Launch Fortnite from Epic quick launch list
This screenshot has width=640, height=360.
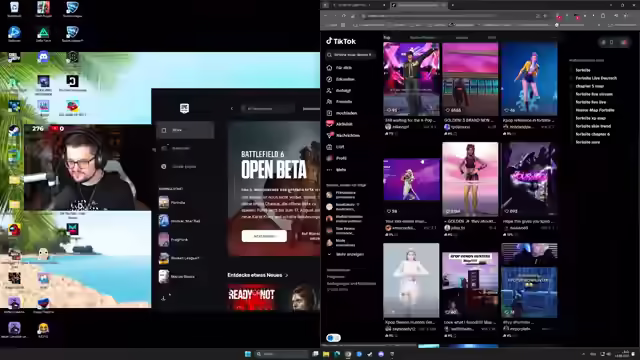[173, 202]
